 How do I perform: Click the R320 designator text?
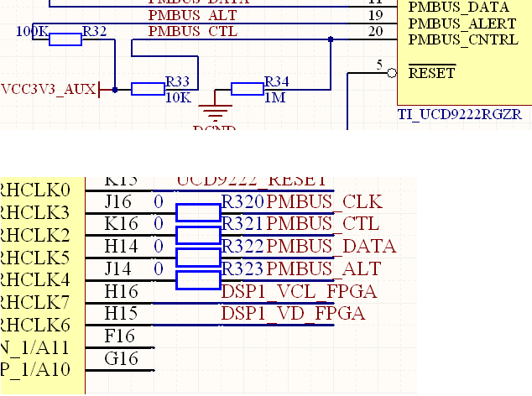pos(243,201)
